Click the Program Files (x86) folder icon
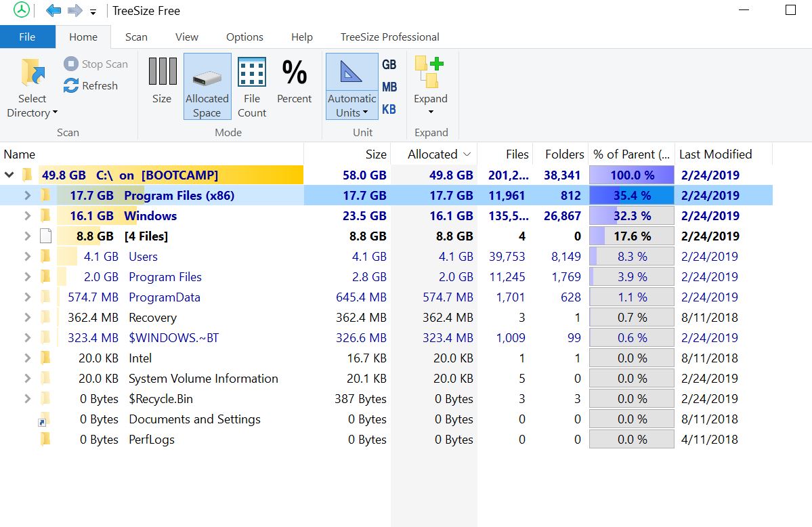Screen dimensions: 812x527 point(45,195)
